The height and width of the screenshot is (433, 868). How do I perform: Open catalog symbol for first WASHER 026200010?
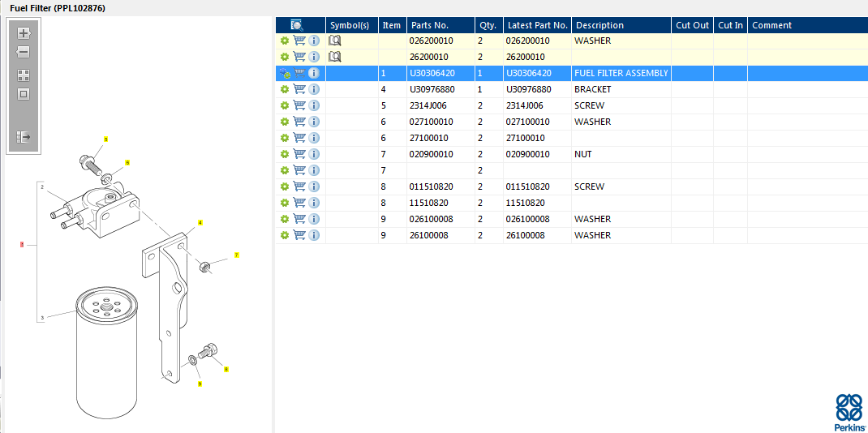(x=335, y=41)
